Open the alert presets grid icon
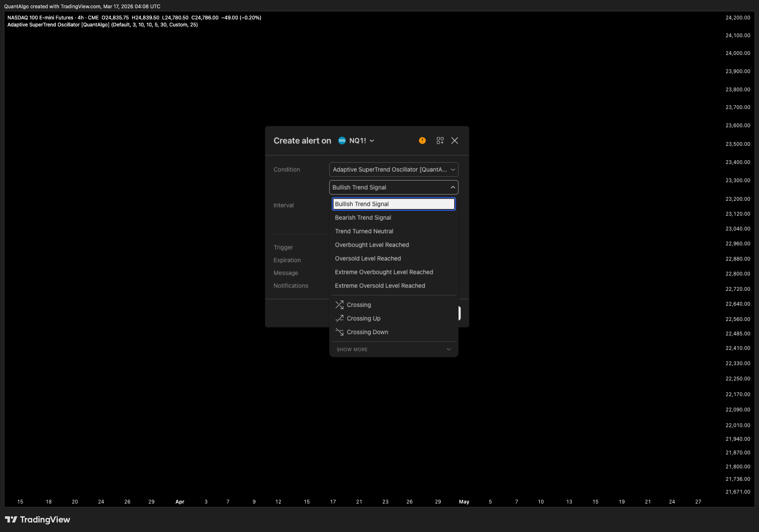 click(440, 140)
